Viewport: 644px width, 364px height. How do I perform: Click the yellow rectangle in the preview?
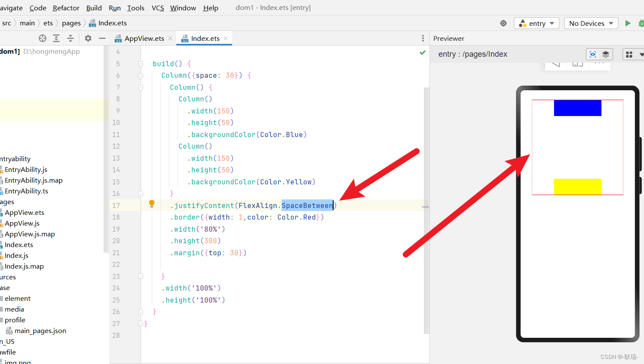pos(577,187)
